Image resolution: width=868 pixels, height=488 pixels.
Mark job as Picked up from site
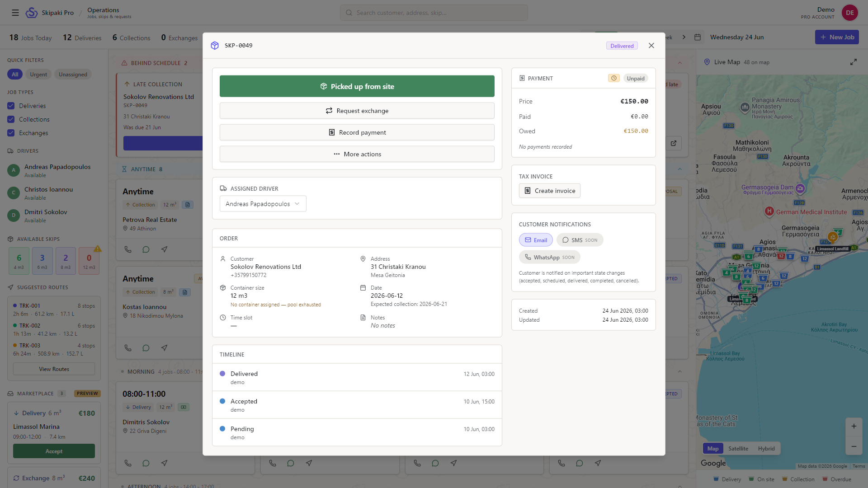357,86
